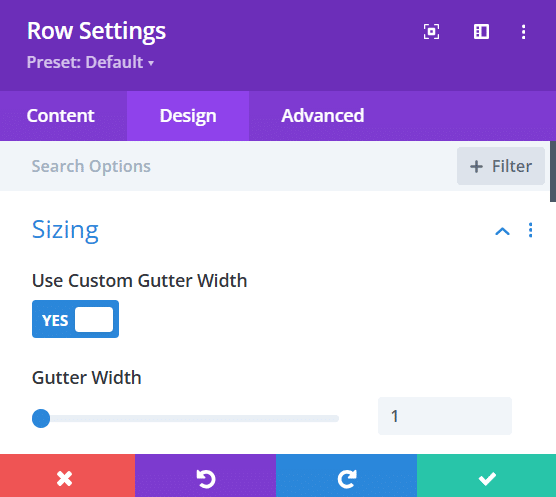Click the Row Settings title
The height and width of the screenshot is (497, 556).
pos(96,31)
